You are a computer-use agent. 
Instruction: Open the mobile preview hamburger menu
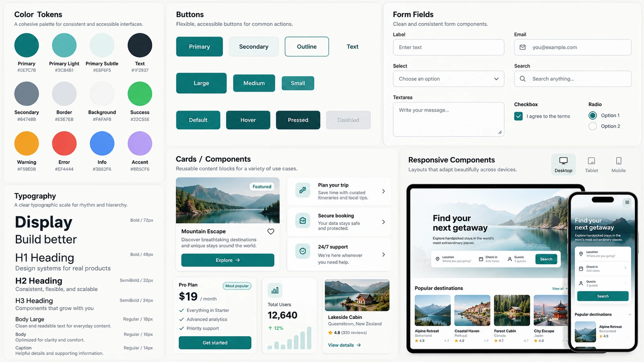[x=627, y=202]
